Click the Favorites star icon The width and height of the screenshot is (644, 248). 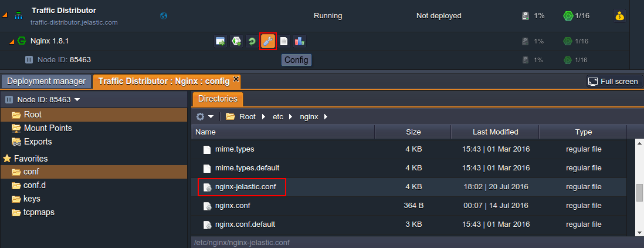click(7, 158)
